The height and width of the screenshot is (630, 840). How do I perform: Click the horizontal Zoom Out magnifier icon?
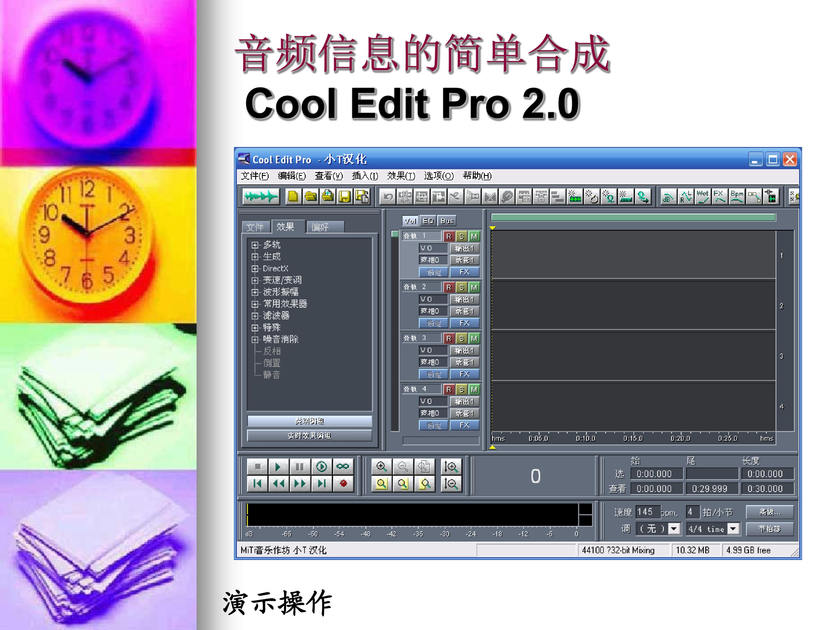[403, 467]
